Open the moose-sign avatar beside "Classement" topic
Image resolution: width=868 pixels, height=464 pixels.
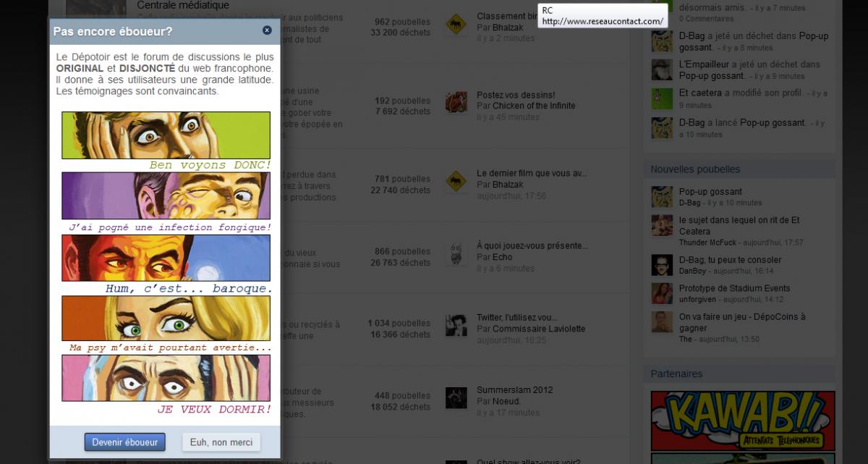click(x=456, y=25)
